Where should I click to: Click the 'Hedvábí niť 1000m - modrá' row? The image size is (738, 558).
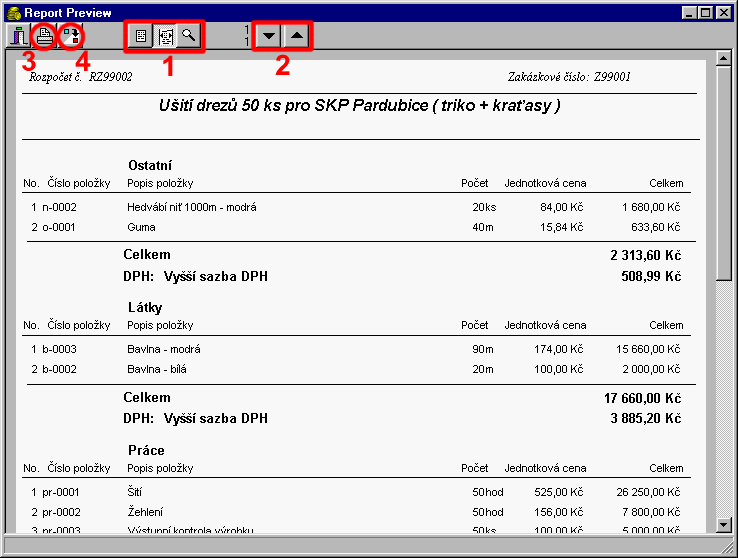[192, 207]
